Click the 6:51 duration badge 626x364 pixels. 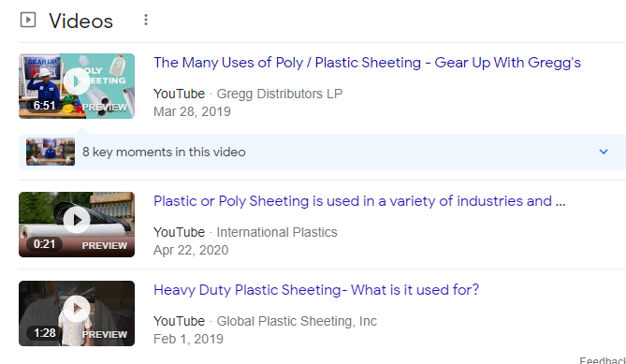[44, 106]
